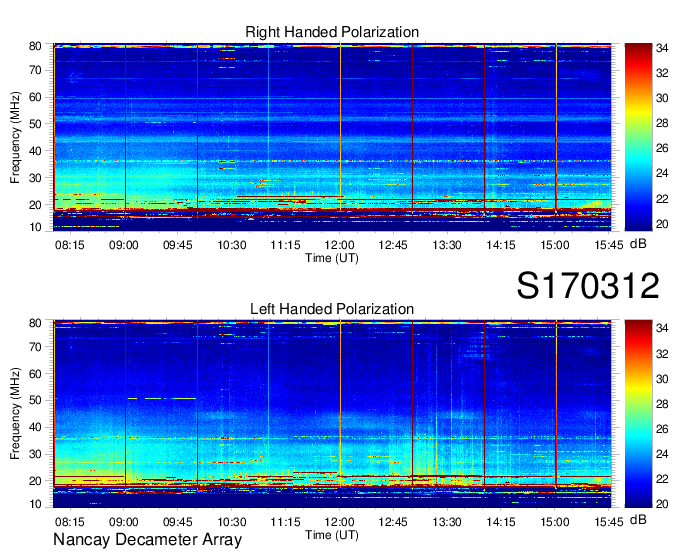This screenshot has height=552, width=680.
Task: Click "40" on Left Handed frequency axis
Action: (35, 427)
